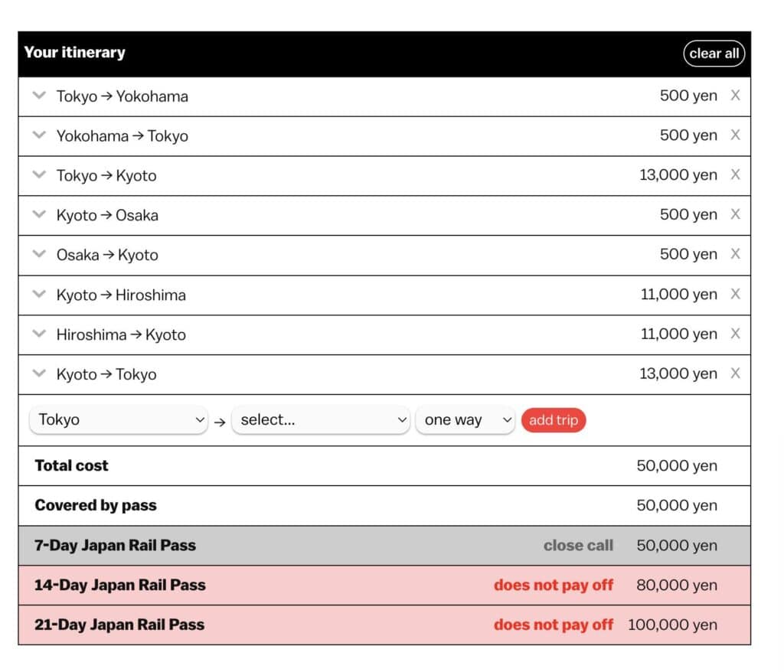Delete the Kyoto → Osaka trip
784x672 pixels.
tap(735, 215)
